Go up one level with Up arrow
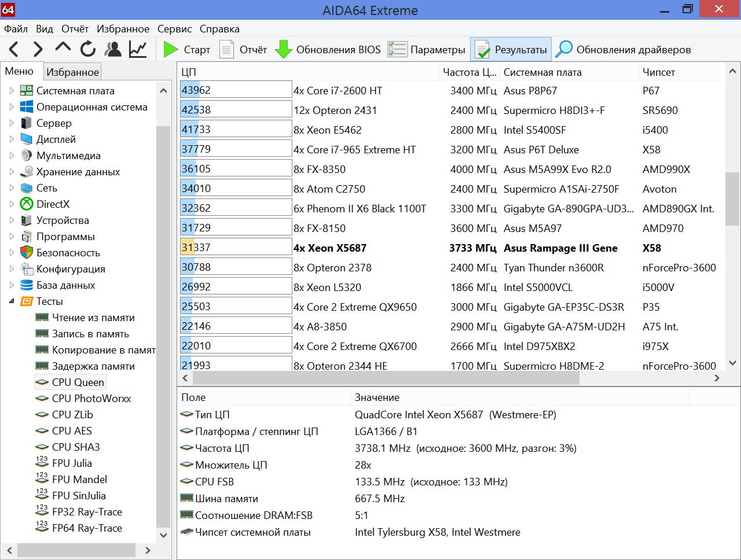741x560 pixels. pyautogui.click(x=63, y=48)
